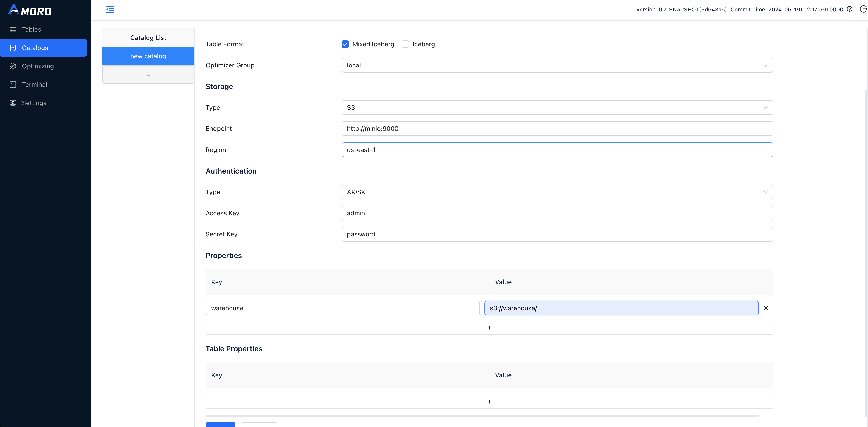The image size is (868, 427).
Task: Add a new Properties row
Action: point(489,328)
